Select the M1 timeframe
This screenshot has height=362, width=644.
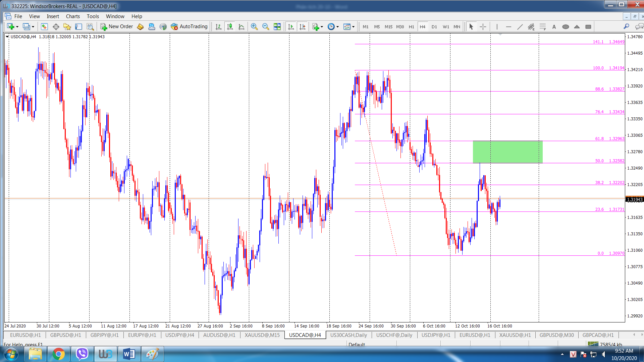point(366,26)
